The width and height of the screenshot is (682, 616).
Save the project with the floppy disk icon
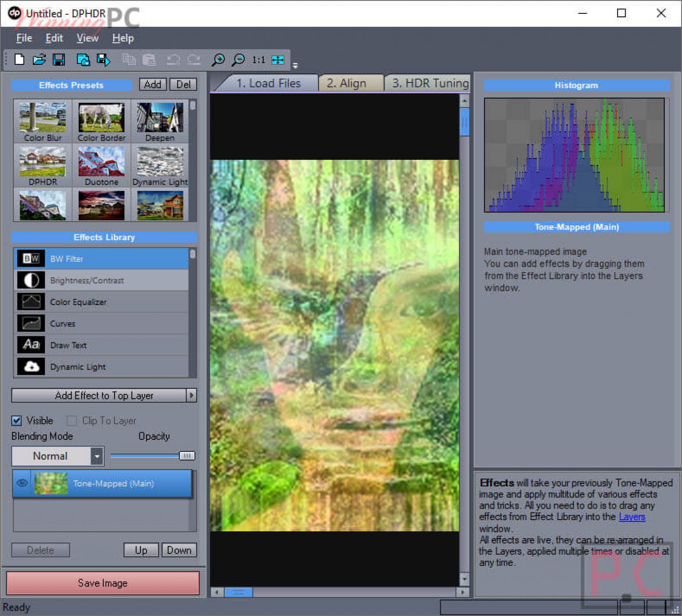click(x=59, y=59)
